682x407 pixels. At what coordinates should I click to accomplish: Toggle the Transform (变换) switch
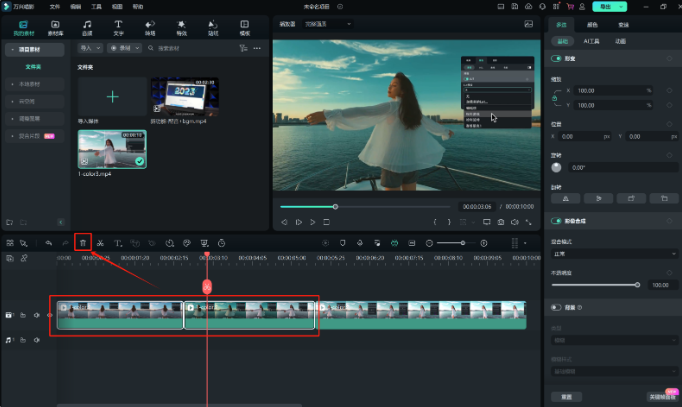pyautogui.click(x=555, y=59)
